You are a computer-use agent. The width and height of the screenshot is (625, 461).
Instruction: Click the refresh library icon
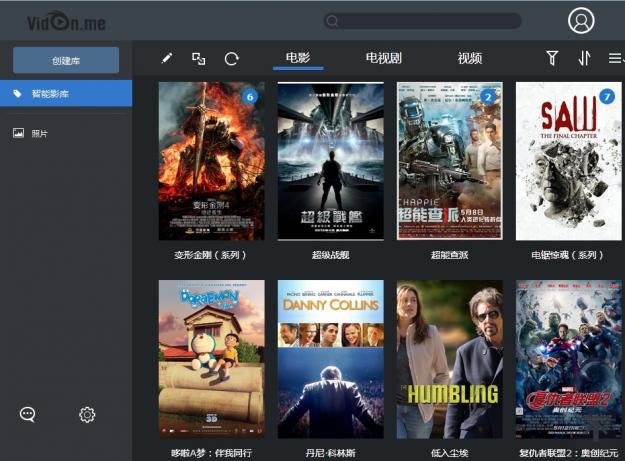(232, 59)
